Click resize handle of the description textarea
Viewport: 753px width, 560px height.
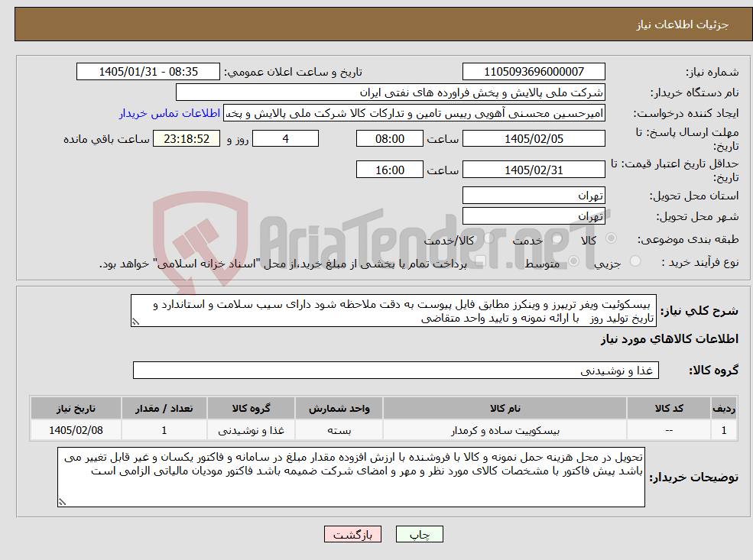click(135, 322)
